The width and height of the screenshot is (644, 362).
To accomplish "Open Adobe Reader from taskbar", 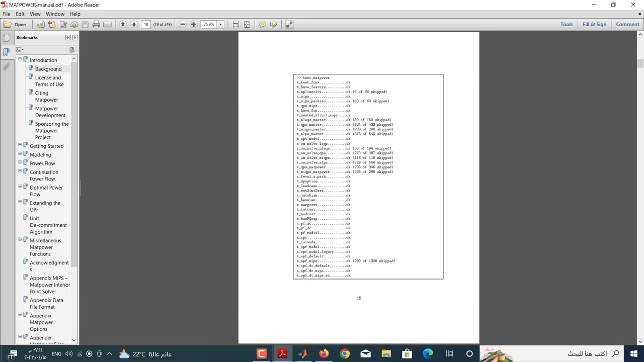I will coord(282,354).
